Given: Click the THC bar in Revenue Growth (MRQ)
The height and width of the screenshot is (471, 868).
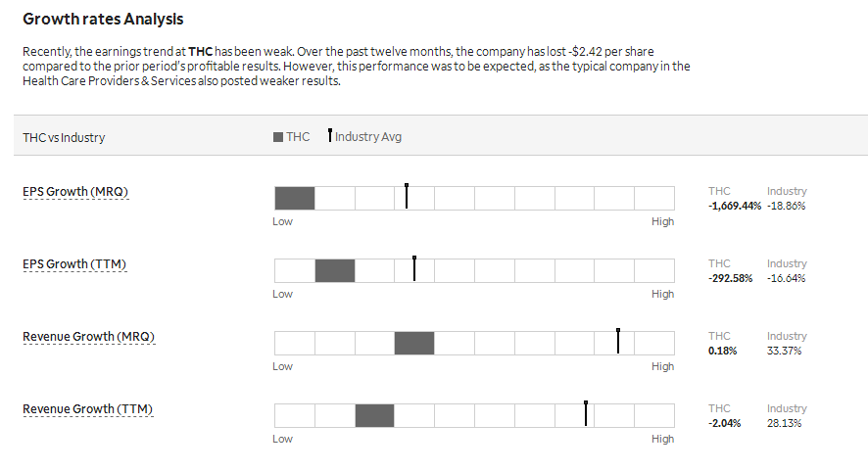Looking at the screenshot, I should [414, 343].
